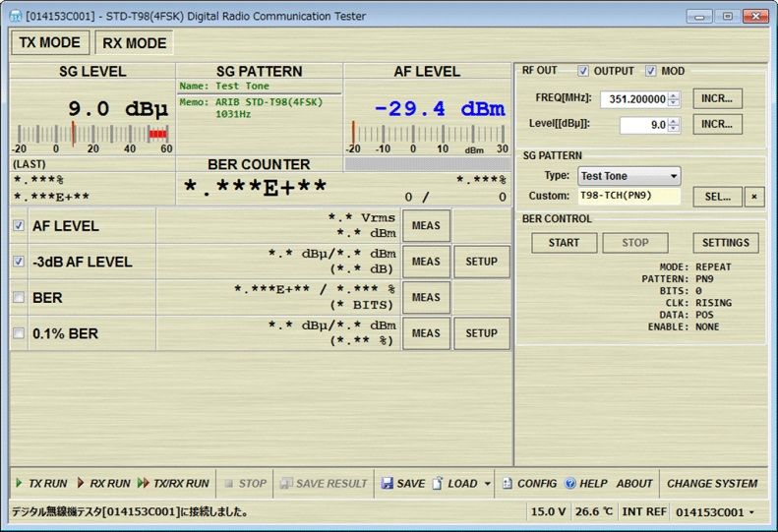The image size is (778, 532).
Task: Select the TX MODE tab
Action: click(50, 43)
